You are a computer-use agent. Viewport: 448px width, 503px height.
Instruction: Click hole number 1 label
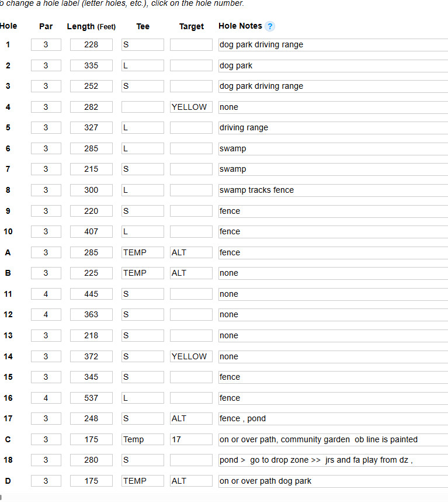click(x=8, y=44)
